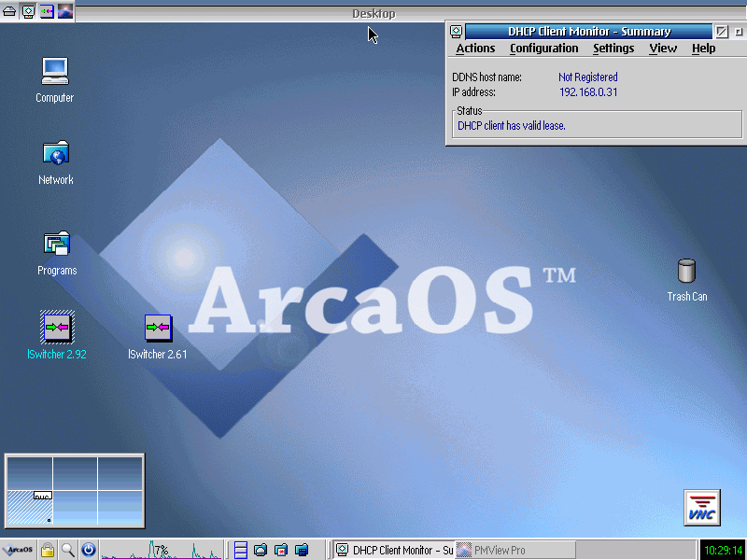Open the Configuration menu
Viewport: 747px width, 560px height.
pyautogui.click(x=543, y=49)
